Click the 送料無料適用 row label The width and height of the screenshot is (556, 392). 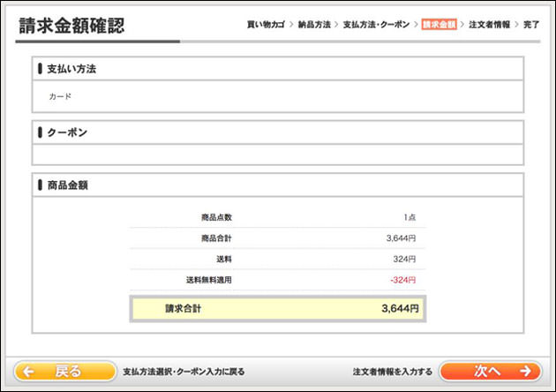[209, 280]
